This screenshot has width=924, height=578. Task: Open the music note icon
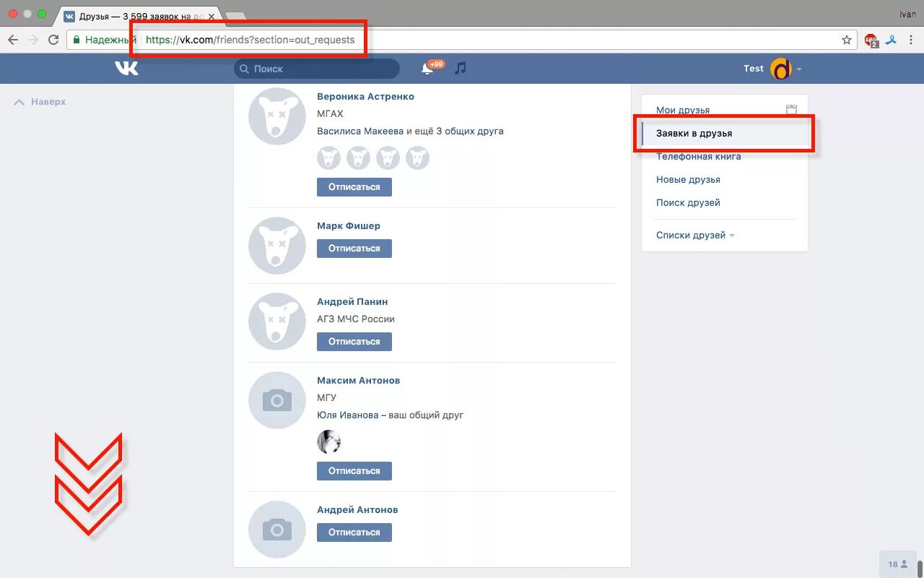(x=461, y=68)
